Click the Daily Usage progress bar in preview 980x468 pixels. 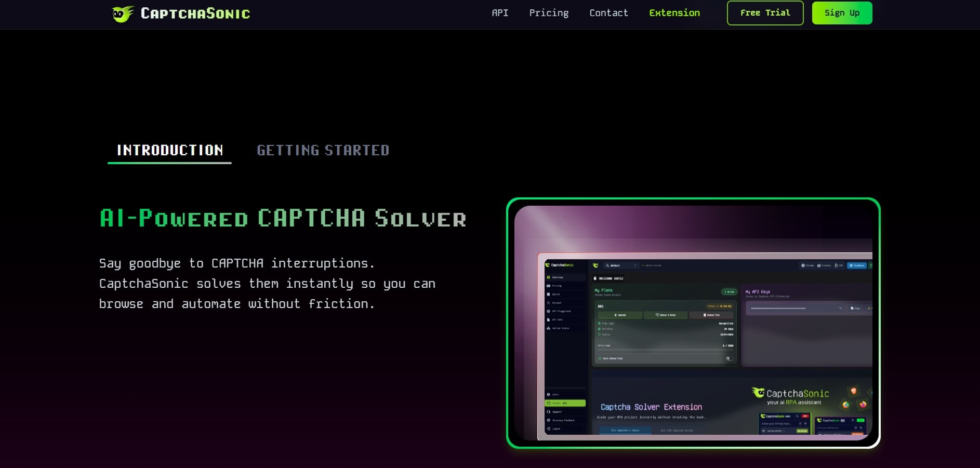pyautogui.click(x=665, y=350)
